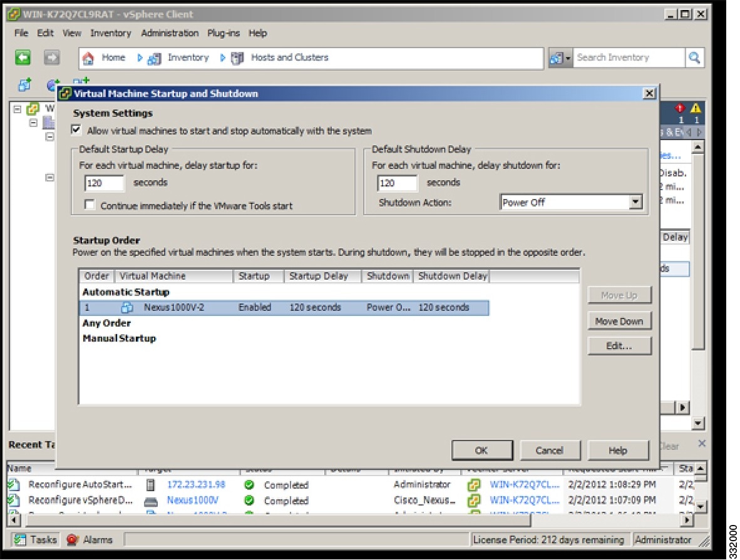Screen dimensions: 740x560
Task: Close the Startup and Shutdown dialog
Action: [x=649, y=93]
